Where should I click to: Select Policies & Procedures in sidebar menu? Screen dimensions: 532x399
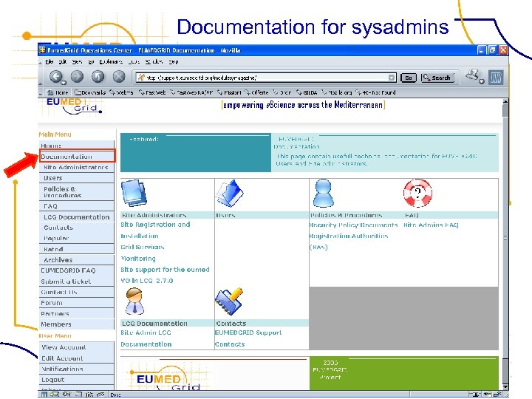tap(77, 192)
